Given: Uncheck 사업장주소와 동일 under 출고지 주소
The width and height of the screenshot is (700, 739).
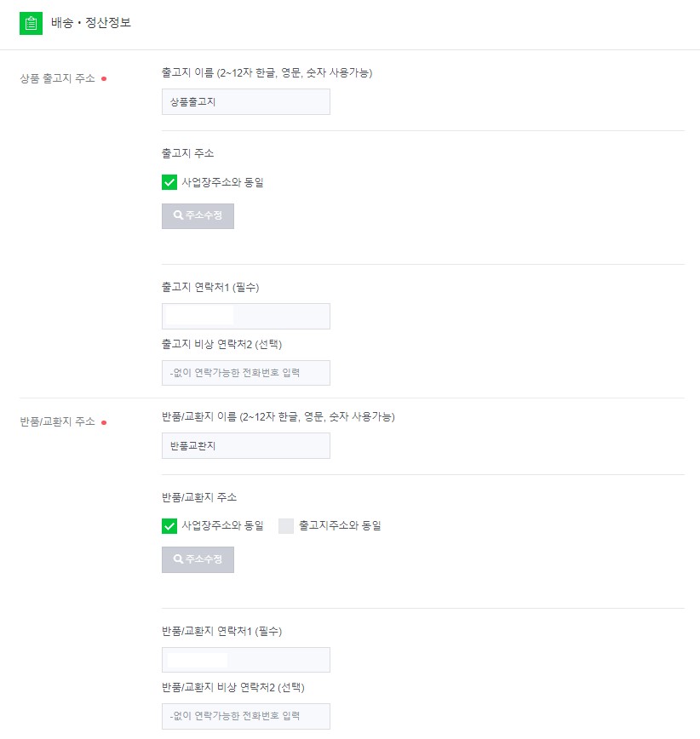Looking at the screenshot, I should [x=168, y=181].
